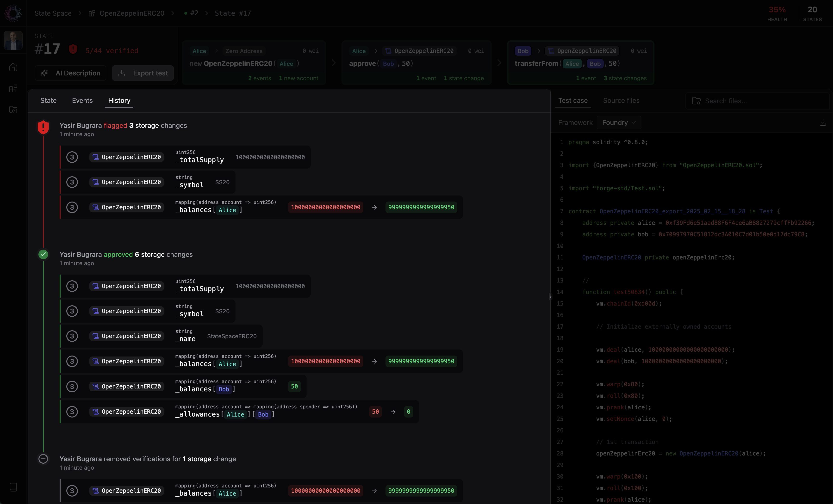Click the folder clock icon in sidebar
The height and width of the screenshot is (504, 833).
13,110
